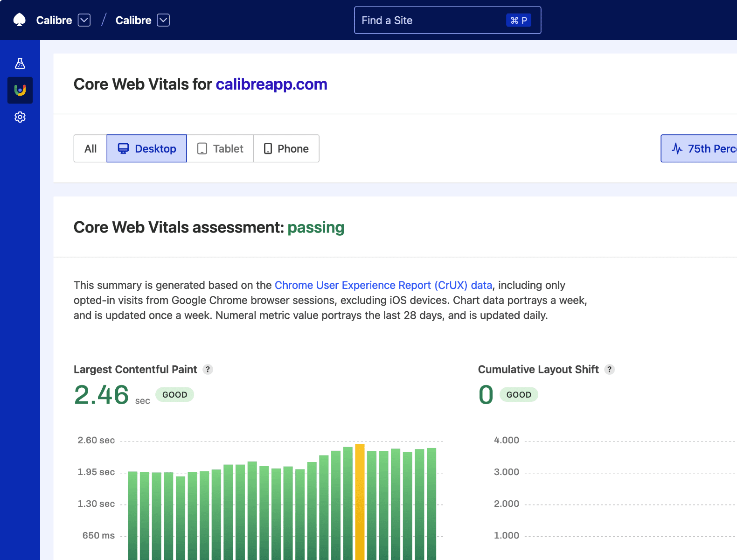Click the Calibre spade logo icon
The image size is (737, 560).
(20, 20)
